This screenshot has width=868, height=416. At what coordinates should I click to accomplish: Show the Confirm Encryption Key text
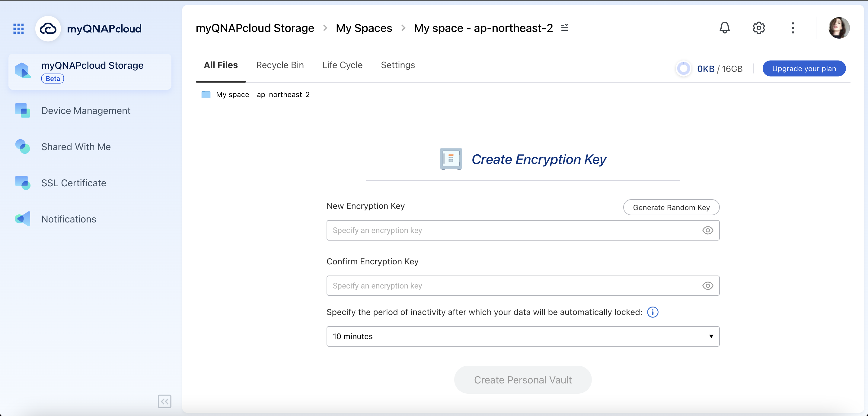click(x=708, y=286)
